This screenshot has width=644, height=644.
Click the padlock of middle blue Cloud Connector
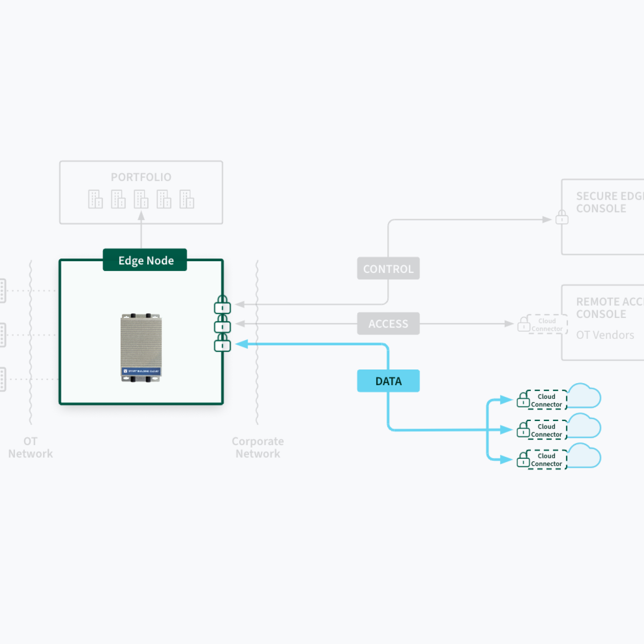(523, 429)
